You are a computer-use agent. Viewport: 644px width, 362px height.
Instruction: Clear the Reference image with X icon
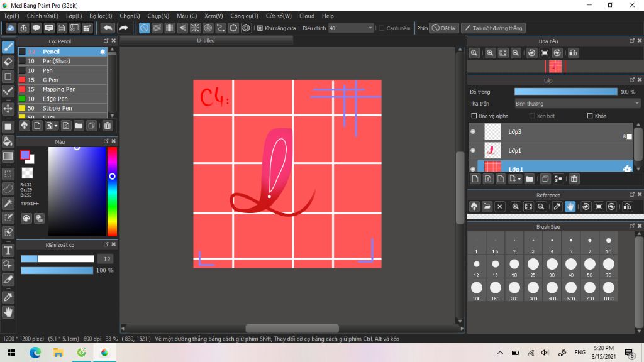coord(499,206)
